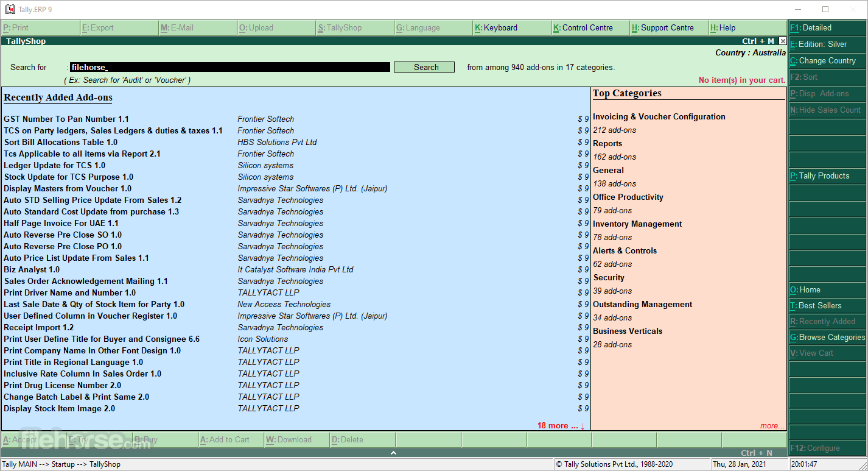Open Invoicing & Voucher Configuration category
The height and width of the screenshot is (471, 868).
[659, 117]
